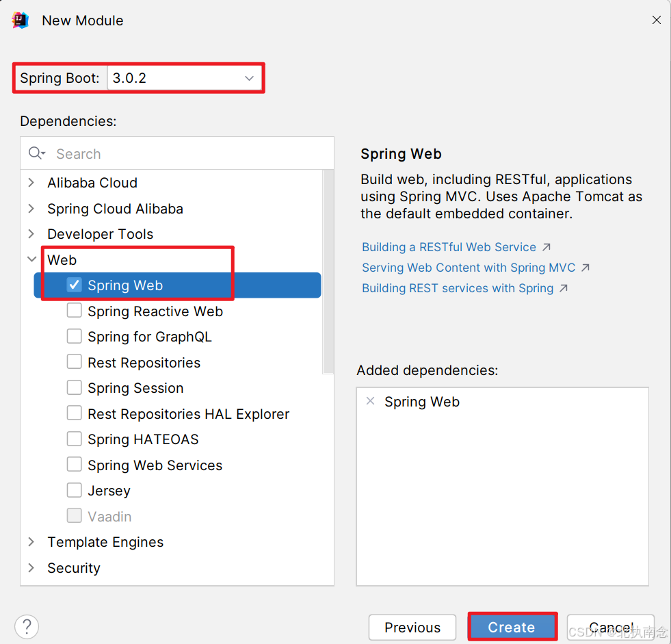Click the disabled Vaadin checkbox
671x644 pixels.
point(74,516)
